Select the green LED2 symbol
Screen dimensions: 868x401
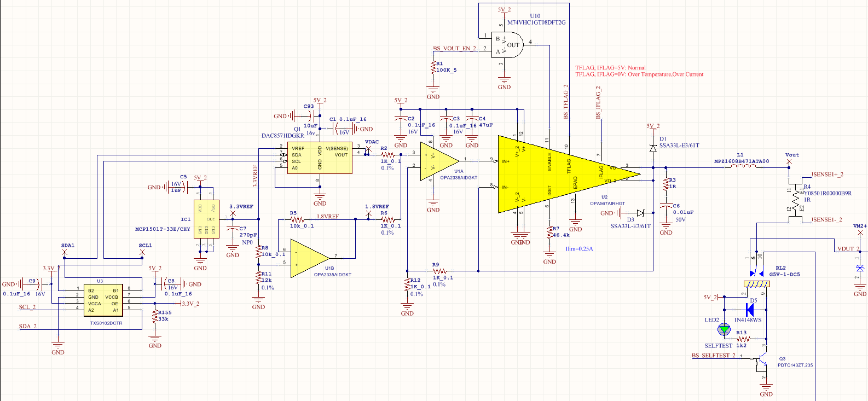click(724, 329)
